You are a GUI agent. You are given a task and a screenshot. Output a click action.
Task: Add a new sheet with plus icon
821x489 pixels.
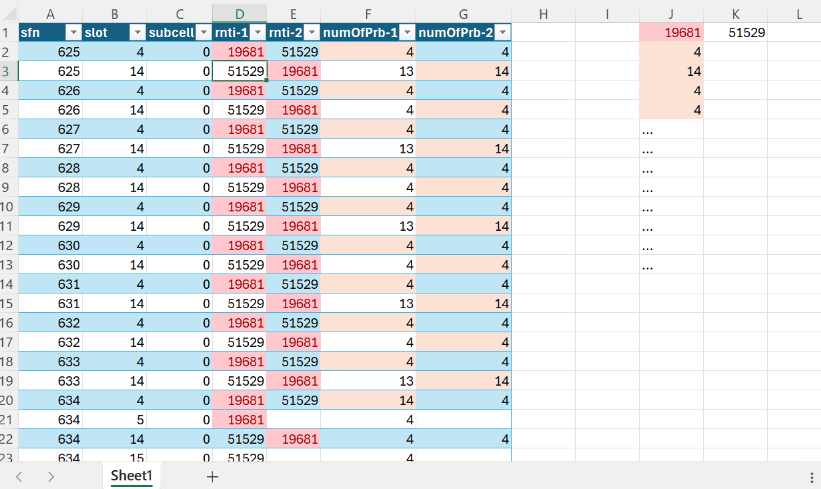(212, 476)
